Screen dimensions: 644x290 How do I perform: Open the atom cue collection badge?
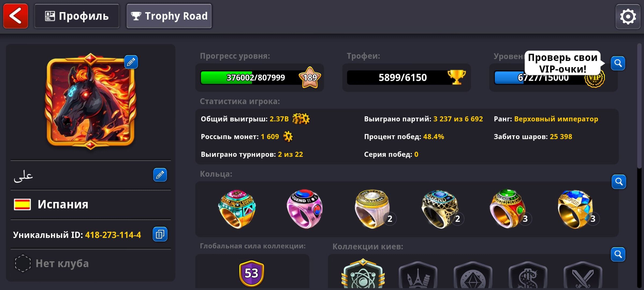point(363,274)
